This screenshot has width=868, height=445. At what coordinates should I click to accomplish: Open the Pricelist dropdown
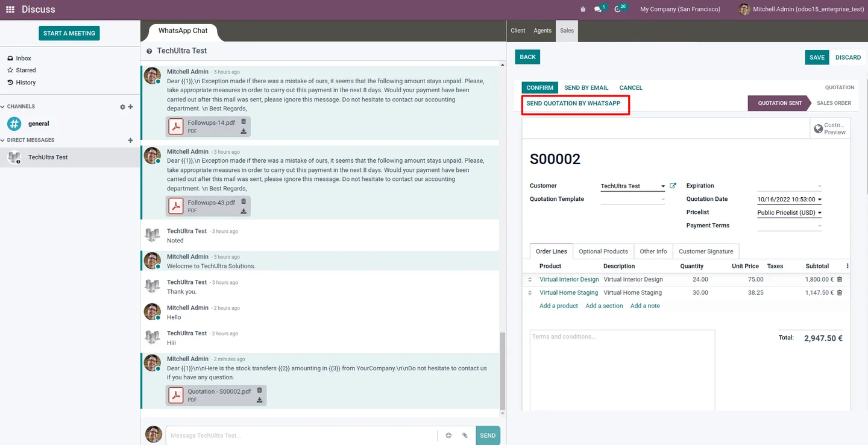click(790, 212)
